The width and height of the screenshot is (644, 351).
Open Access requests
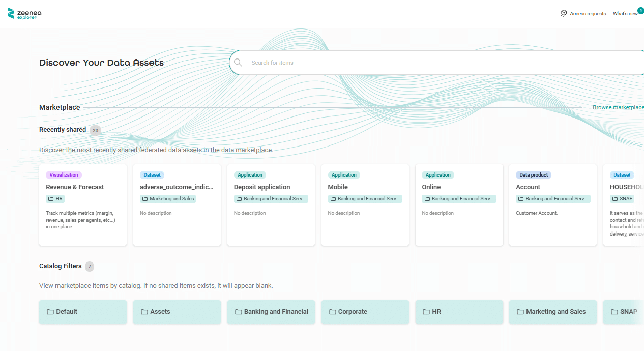click(588, 14)
